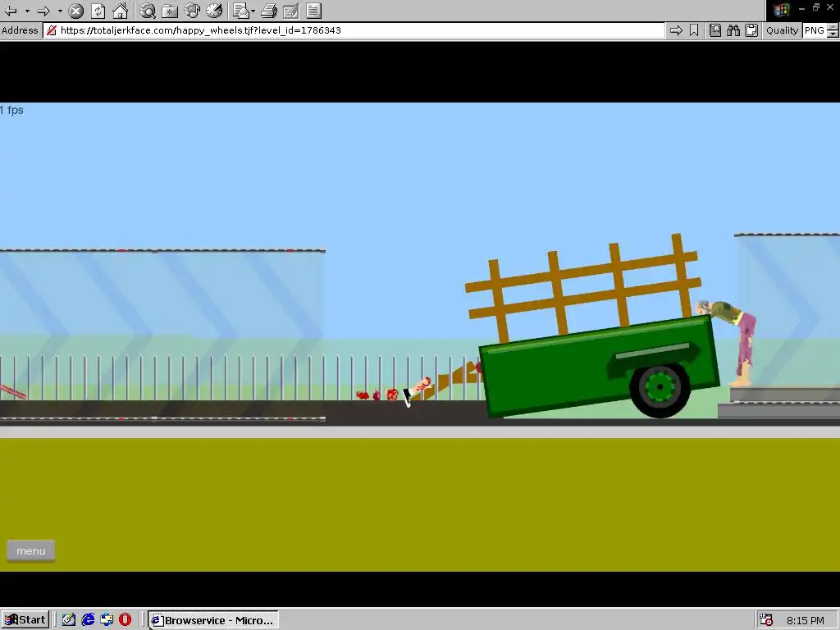Click the Mail envelope icon
The image size is (840, 630).
[241, 11]
